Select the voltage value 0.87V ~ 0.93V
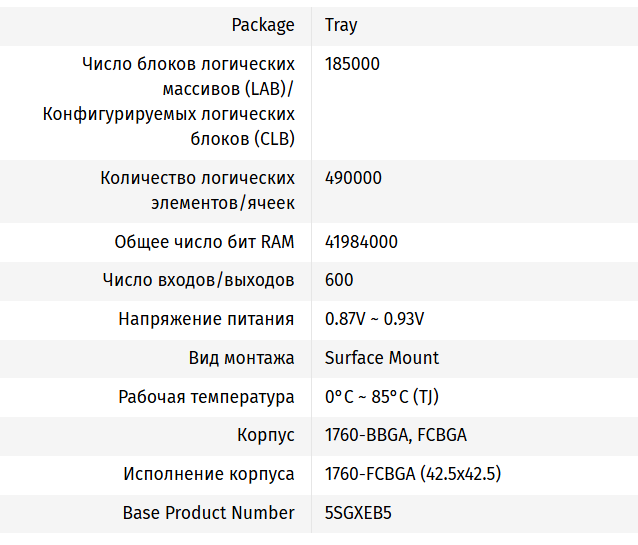Screen dimensions: 638x545 pyautogui.click(x=374, y=319)
